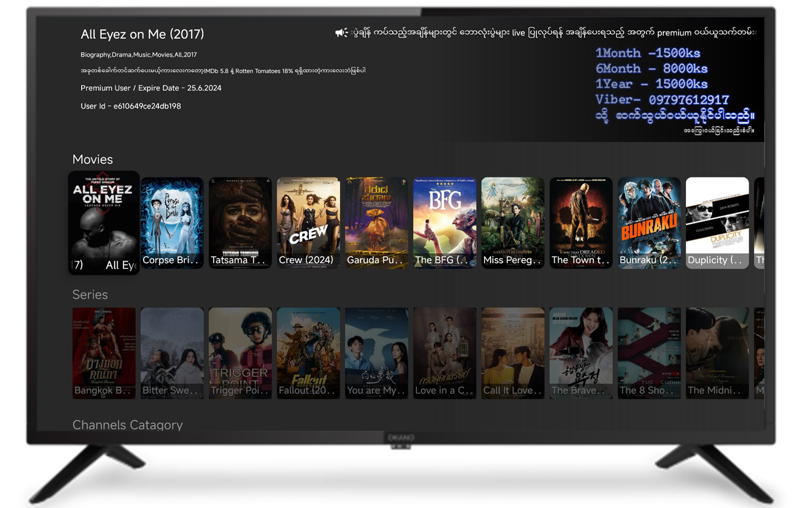Select the Call It Love series poster
812x508 pixels.
coord(513,351)
